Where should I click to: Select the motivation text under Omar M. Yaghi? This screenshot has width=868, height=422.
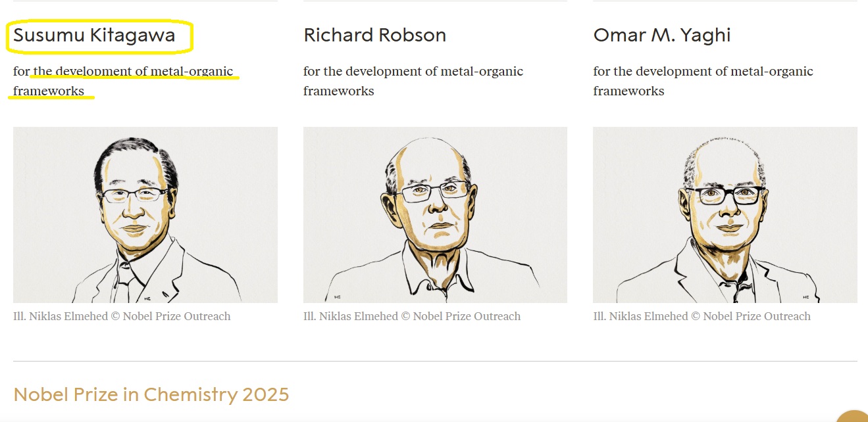[702, 81]
